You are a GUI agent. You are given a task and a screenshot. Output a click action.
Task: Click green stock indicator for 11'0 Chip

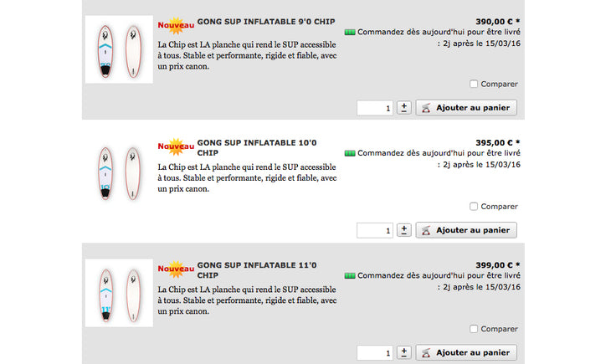click(x=350, y=275)
